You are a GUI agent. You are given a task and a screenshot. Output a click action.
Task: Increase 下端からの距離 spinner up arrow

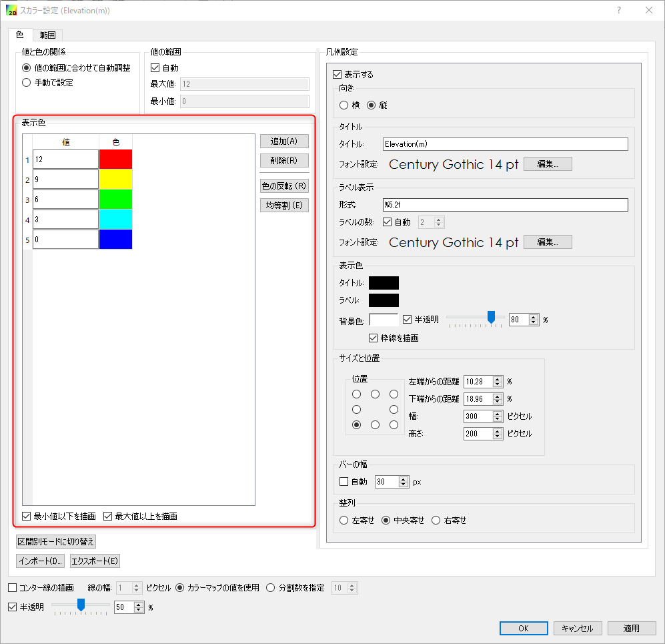[x=498, y=396]
